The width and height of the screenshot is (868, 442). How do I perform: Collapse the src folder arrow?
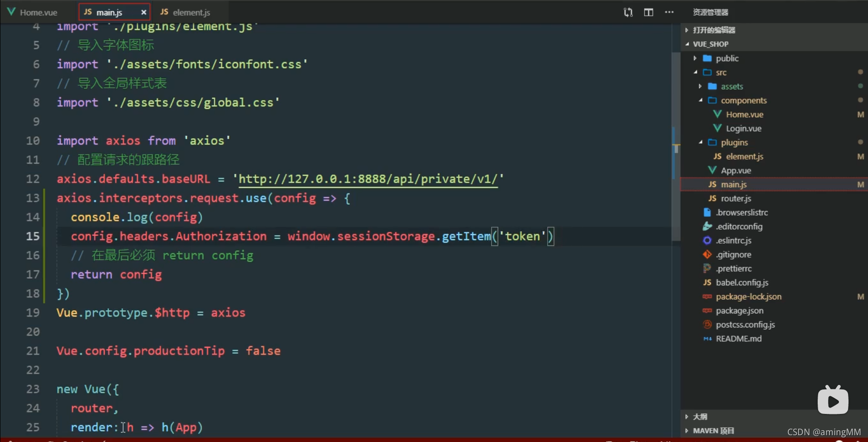point(695,72)
